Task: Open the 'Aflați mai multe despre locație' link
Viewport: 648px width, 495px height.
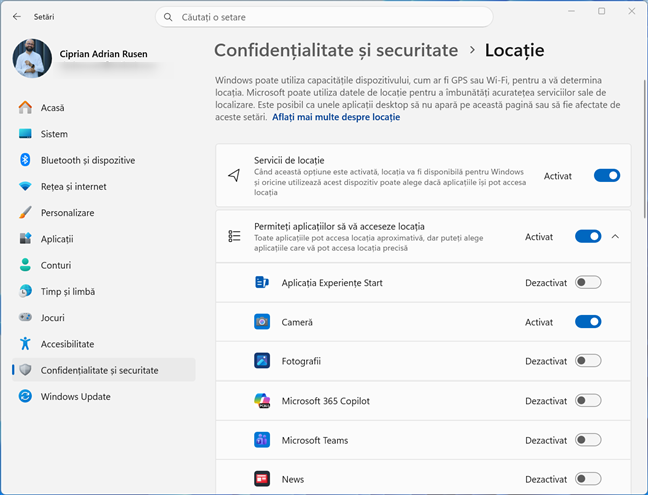Action: point(336,117)
